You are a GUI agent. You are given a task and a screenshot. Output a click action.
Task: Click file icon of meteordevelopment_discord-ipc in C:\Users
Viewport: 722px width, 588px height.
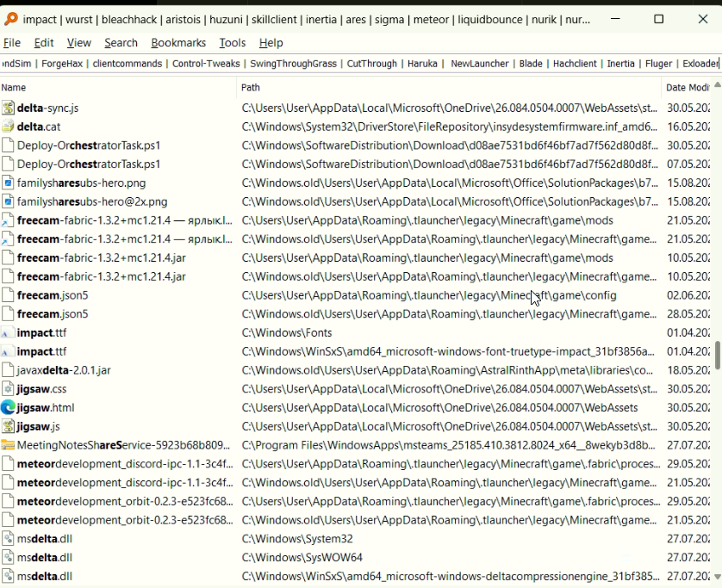[8, 464]
